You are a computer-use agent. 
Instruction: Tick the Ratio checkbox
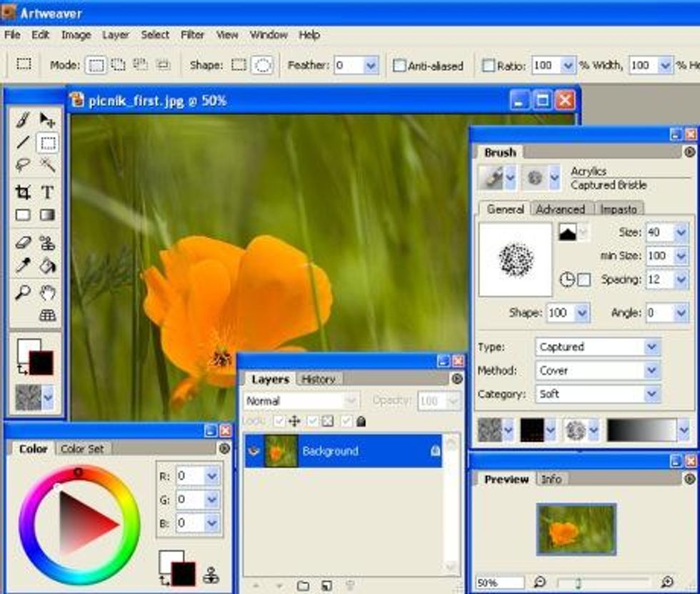click(x=489, y=66)
